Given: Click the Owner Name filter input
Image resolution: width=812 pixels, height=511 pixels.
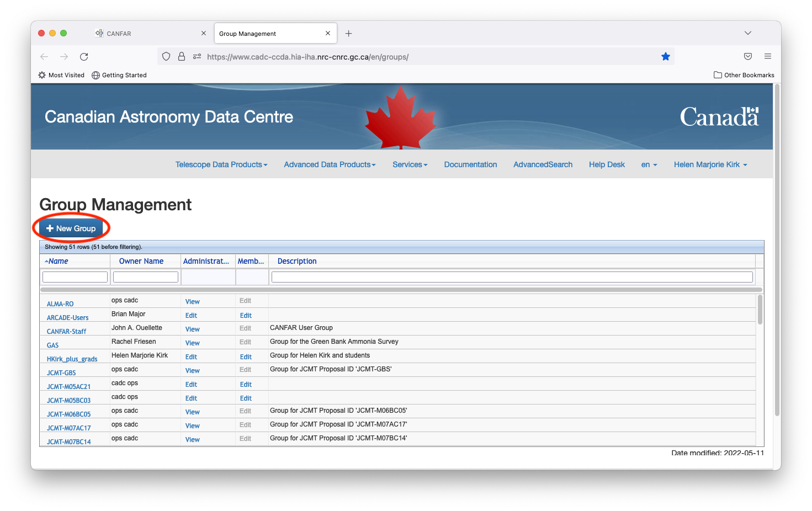Looking at the screenshot, I should click(x=146, y=277).
